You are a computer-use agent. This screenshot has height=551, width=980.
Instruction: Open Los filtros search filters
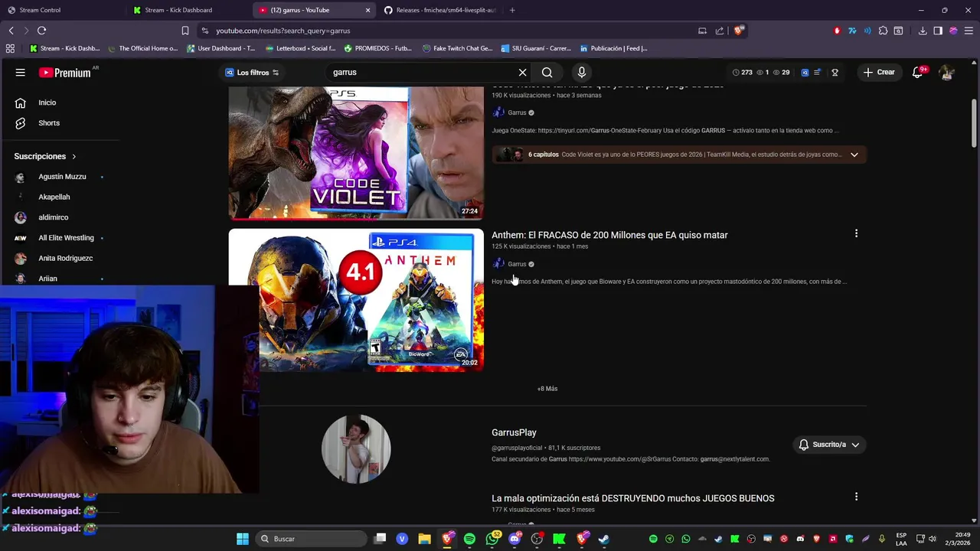[x=252, y=73]
